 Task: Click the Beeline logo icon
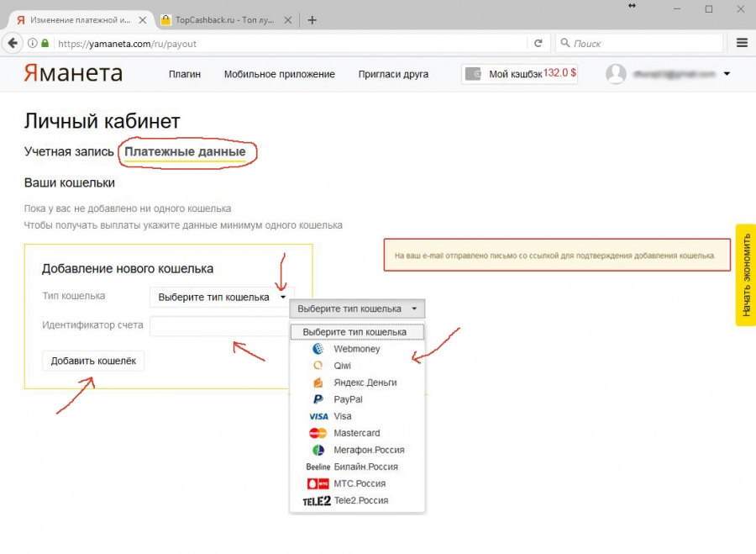click(318, 467)
